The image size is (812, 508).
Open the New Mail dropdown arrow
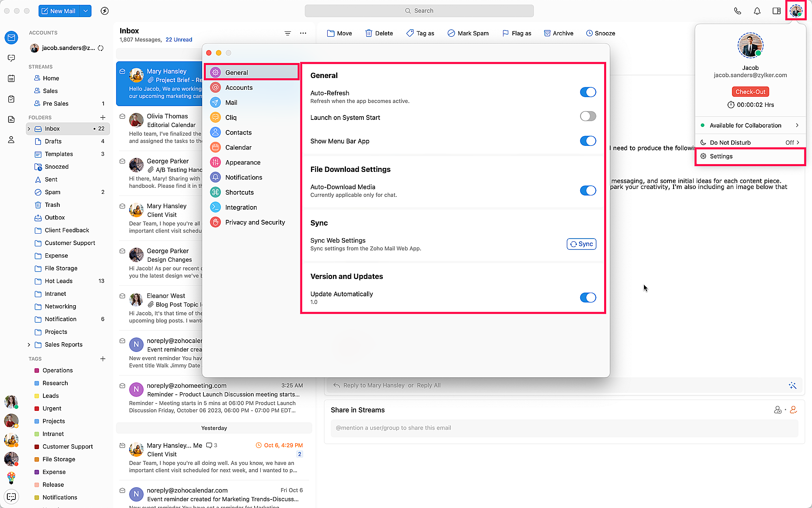(x=86, y=11)
